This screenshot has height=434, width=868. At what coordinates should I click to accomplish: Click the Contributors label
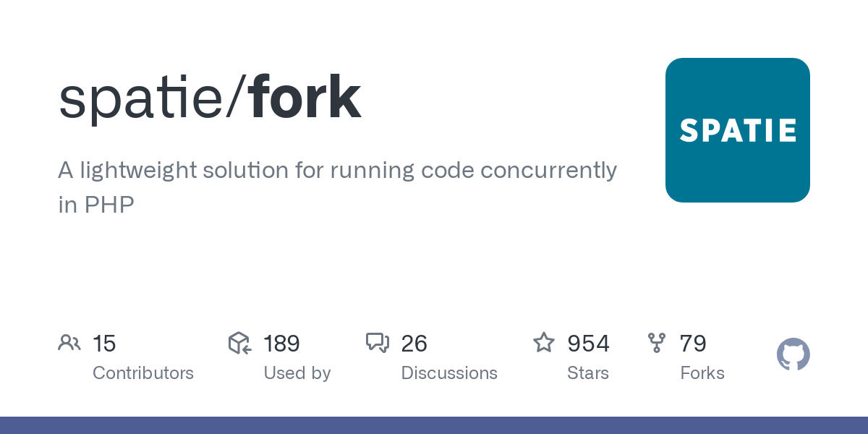[143, 373]
